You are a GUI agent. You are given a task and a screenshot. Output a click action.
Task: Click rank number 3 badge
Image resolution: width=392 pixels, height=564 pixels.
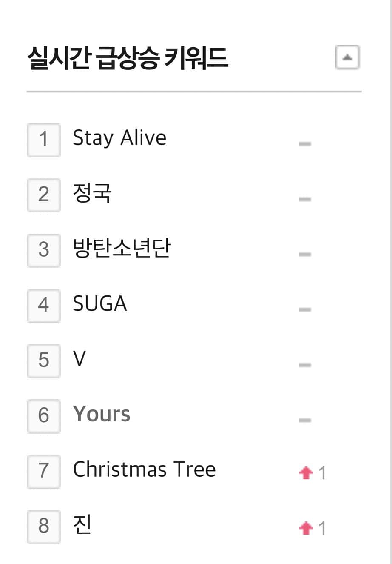tap(44, 250)
